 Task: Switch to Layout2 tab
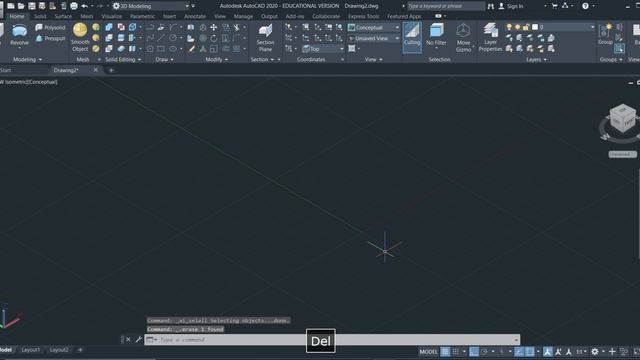59,350
